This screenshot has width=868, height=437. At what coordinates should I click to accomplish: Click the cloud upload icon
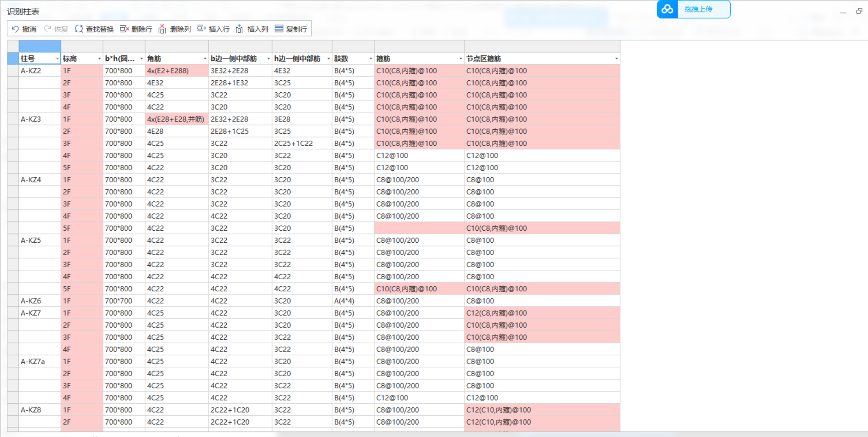point(667,9)
